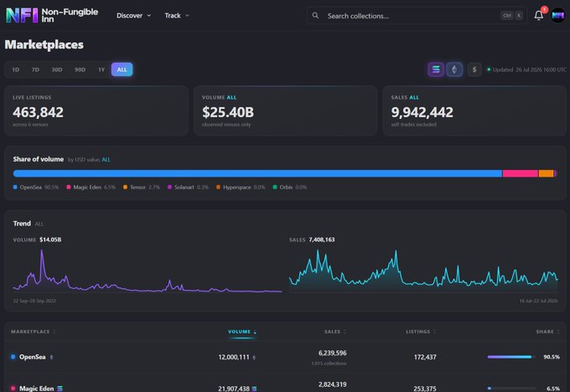The image size is (570, 392).
Task: Sort table by Volume column
Action: click(x=242, y=332)
